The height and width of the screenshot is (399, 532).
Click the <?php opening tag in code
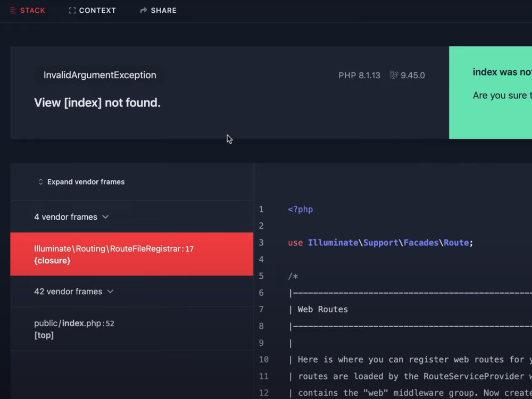click(300, 209)
